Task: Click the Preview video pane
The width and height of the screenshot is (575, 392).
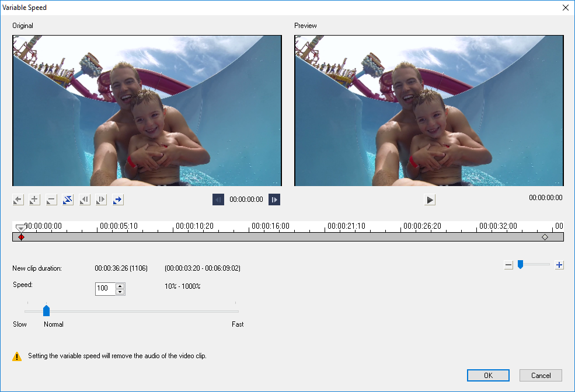Action: (x=429, y=111)
